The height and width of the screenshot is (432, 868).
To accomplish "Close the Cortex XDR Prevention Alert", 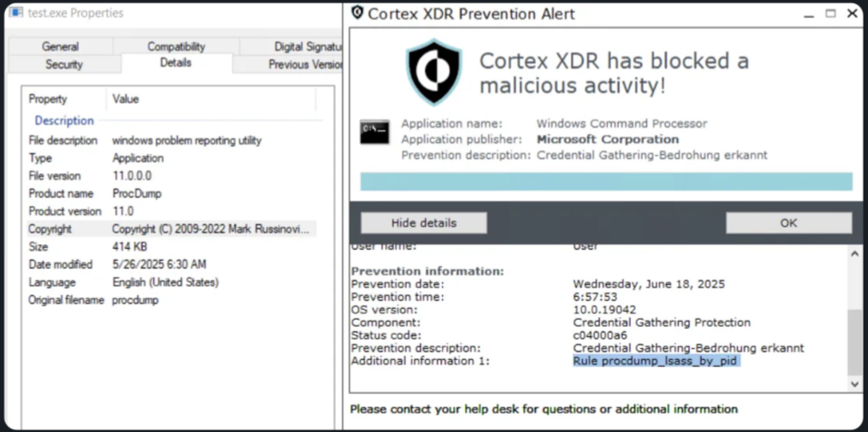I will 852,14.
